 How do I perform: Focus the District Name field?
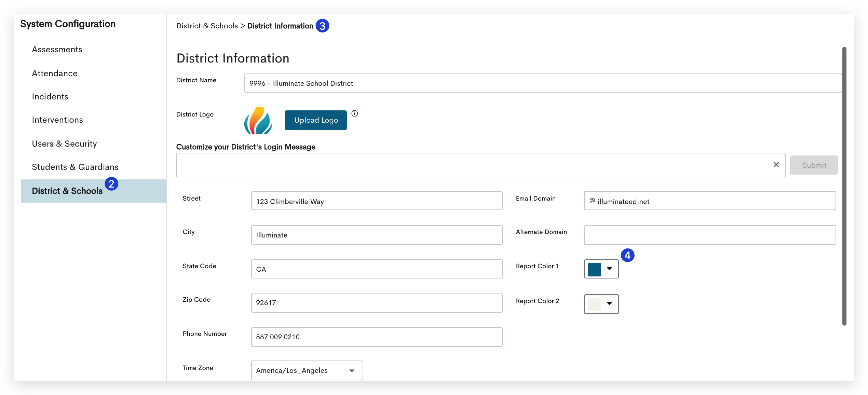click(543, 83)
